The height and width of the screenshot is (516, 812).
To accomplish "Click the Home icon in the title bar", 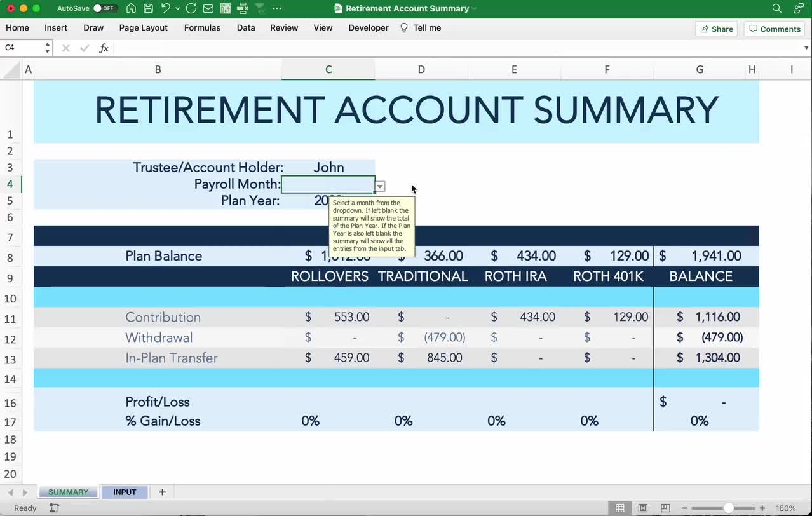I will [131, 8].
